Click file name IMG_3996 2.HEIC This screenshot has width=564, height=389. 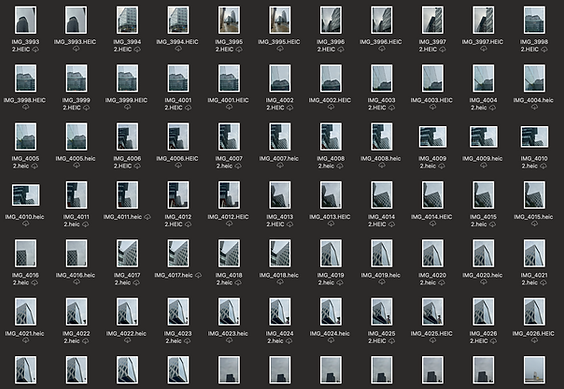click(330, 46)
